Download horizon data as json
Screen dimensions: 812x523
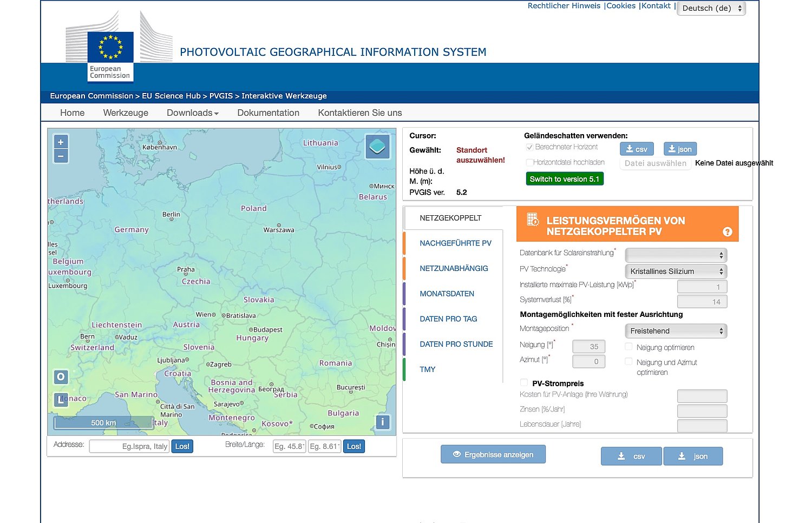[x=680, y=149]
